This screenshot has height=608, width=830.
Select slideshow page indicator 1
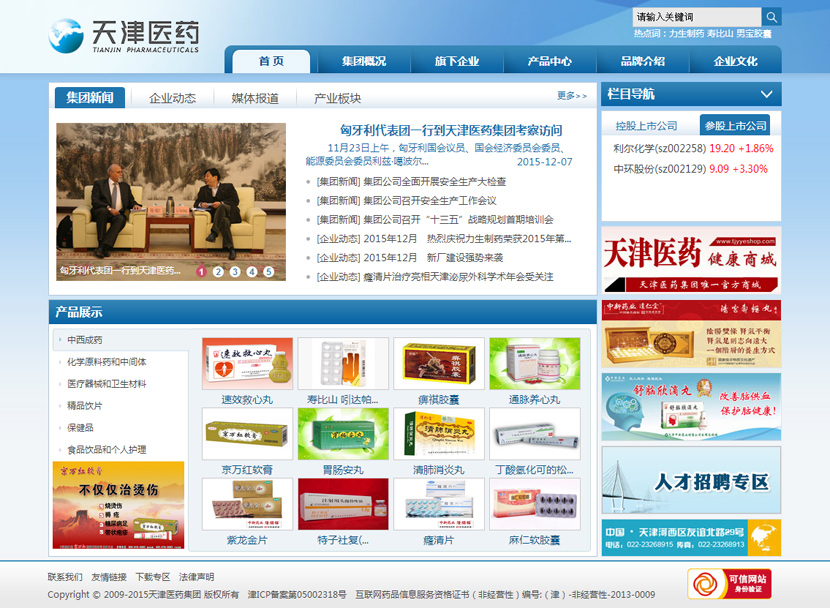(201, 271)
